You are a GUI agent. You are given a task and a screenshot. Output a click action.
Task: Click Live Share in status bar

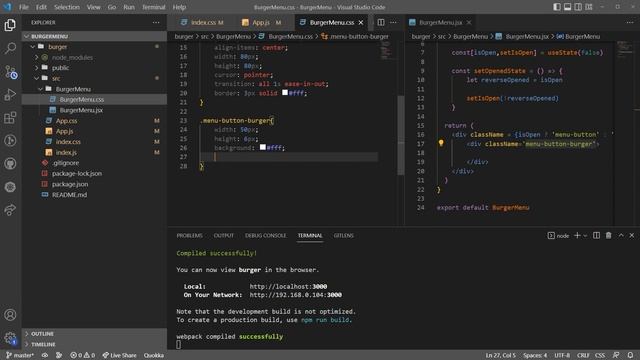tap(120, 355)
